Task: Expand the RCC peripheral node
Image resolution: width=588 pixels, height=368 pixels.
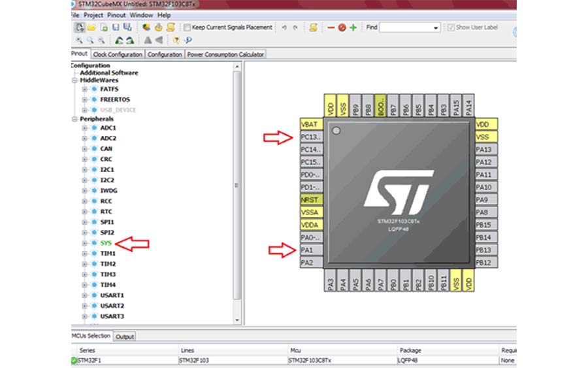Action: pyautogui.click(x=84, y=201)
